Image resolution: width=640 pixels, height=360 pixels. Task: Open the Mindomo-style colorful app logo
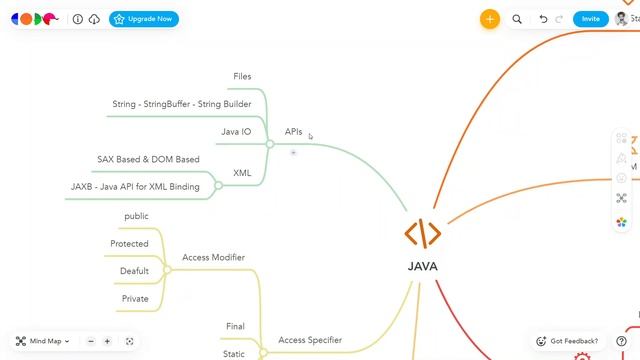click(x=35, y=19)
